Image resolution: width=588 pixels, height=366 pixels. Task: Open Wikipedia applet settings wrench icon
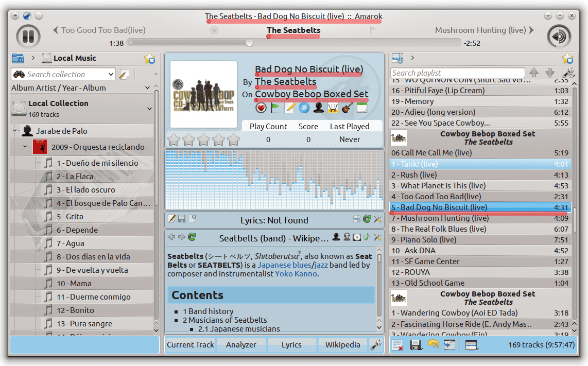[377, 237]
